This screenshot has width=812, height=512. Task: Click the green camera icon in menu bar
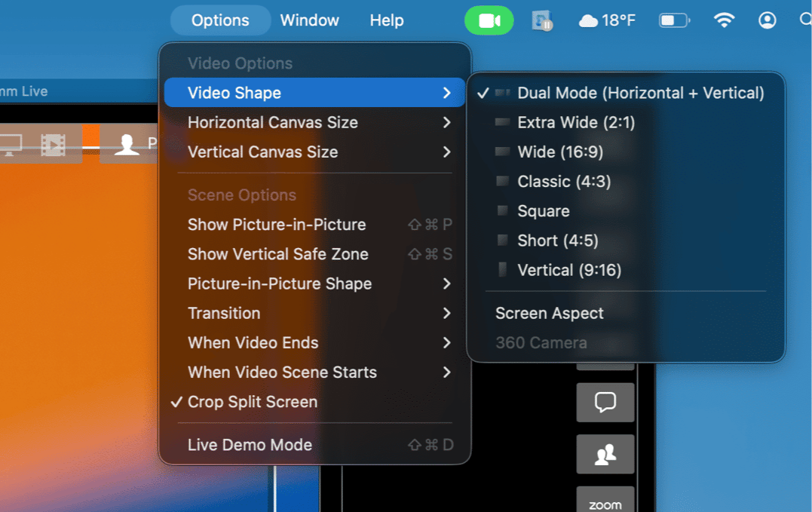pos(489,20)
